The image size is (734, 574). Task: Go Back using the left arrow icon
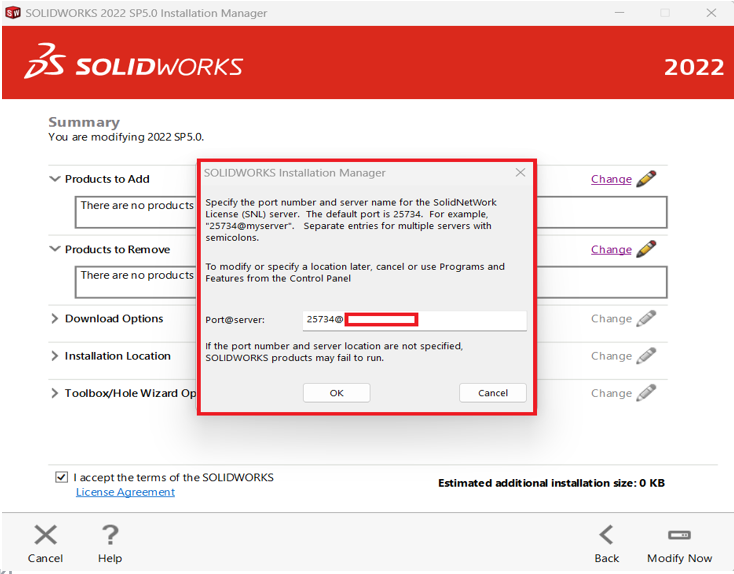[x=606, y=535]
